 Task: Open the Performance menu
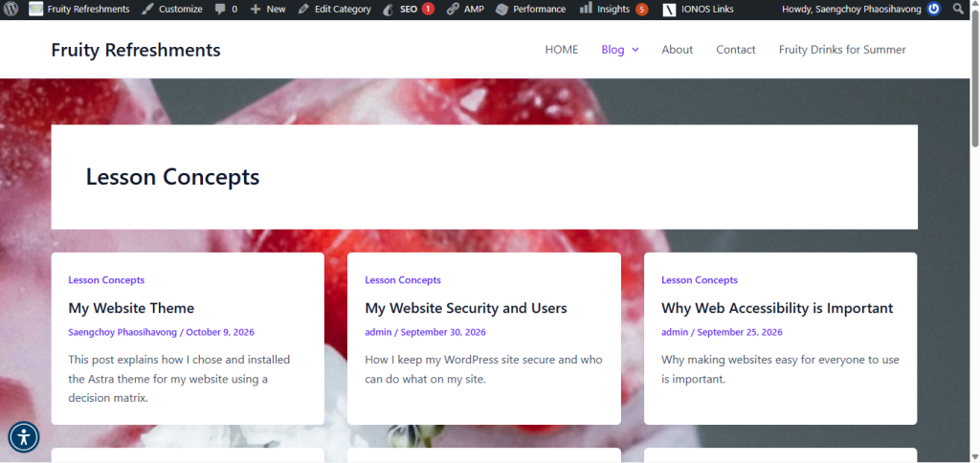pos(531,10)
